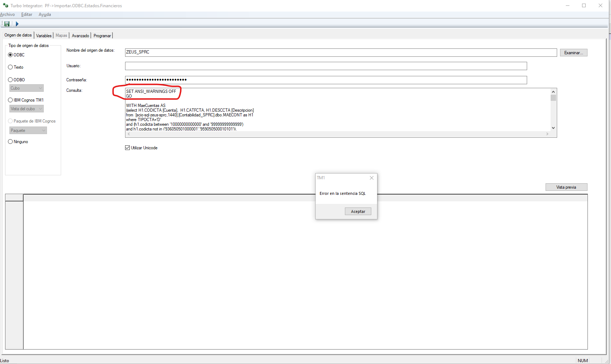This screenshot has height=364, width=611.
Task: Select the Texto radio button
Action: click(x=10, y=67)
